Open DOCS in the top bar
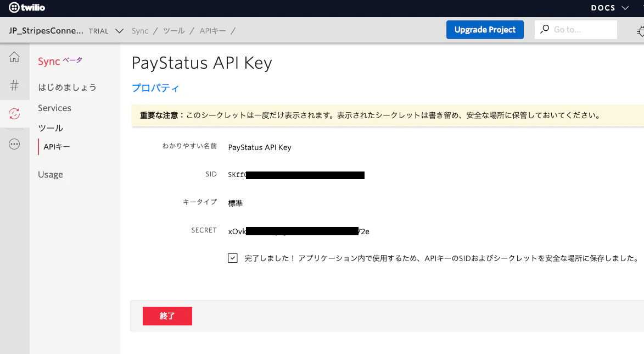This screenshot has width=644, height=354. click(603, 8)
